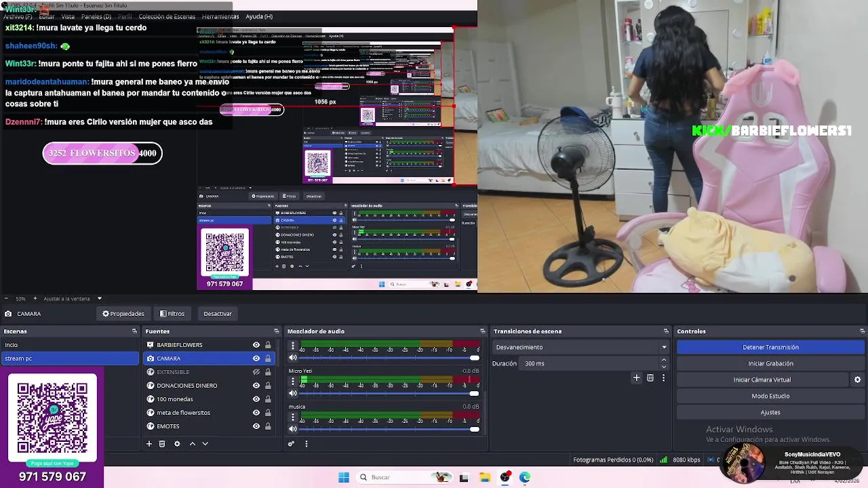Unlock the BARBIEFLOWERS source lock
The height and width of the screenshot is (488, 868).
point(268,345)
